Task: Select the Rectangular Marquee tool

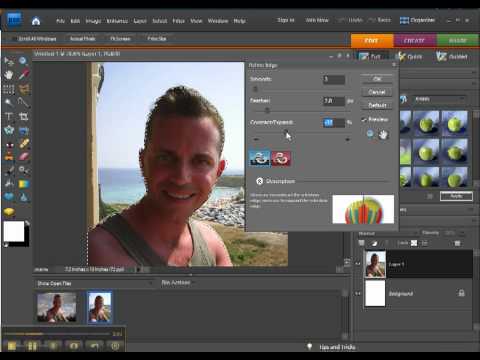Action: [x=9, y=89]
